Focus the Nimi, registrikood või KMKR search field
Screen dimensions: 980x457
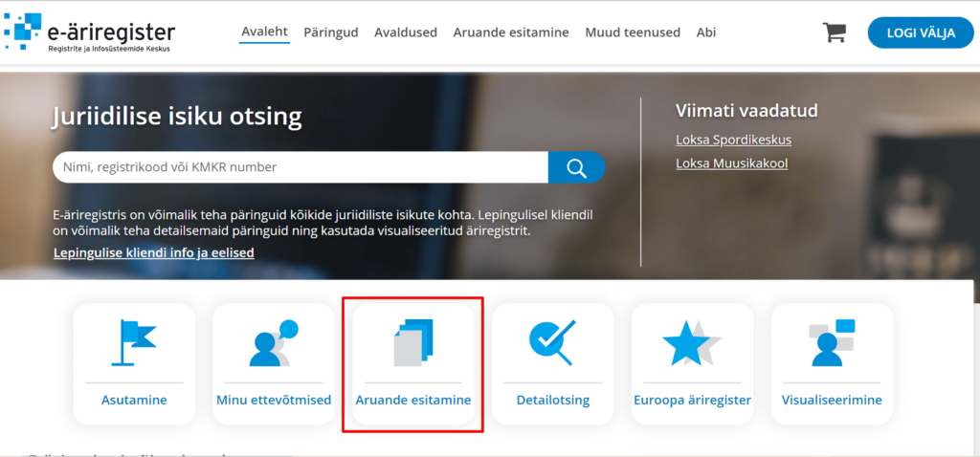(301, 167)
